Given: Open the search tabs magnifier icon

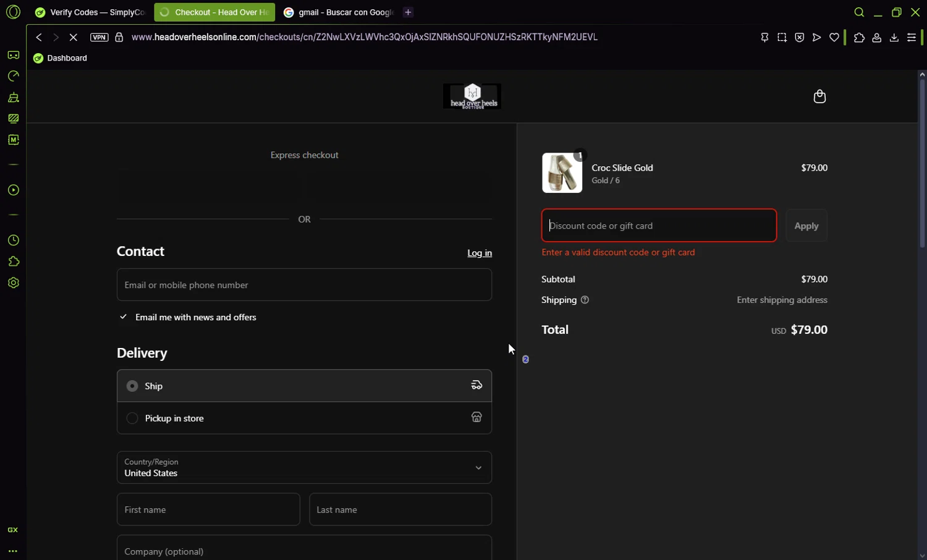Looking at the screenshot, I should (859, 12).
